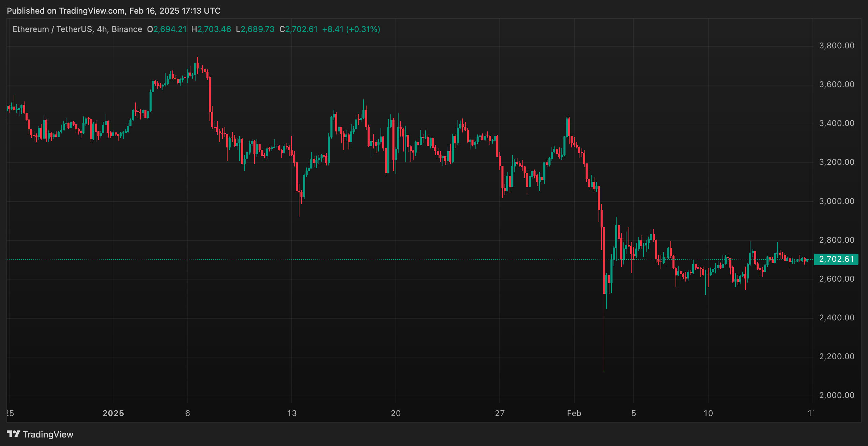Click the Feb label on time axis

574,413
